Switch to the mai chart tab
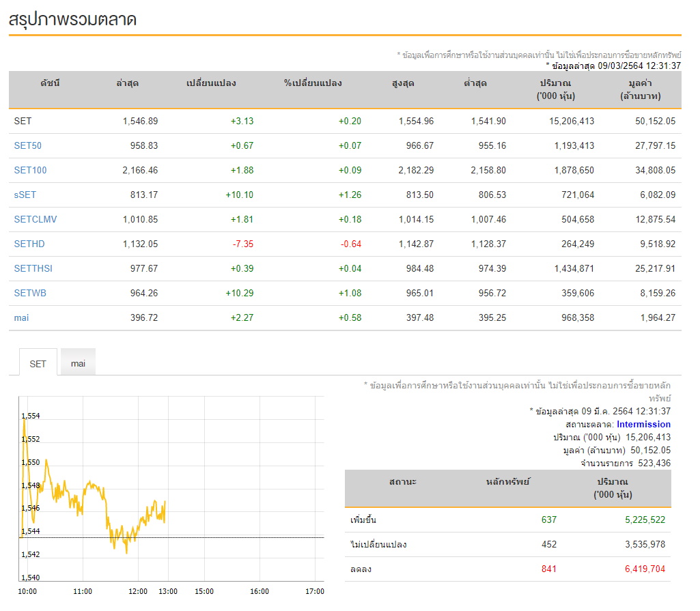700x611 pixels. 78,363
